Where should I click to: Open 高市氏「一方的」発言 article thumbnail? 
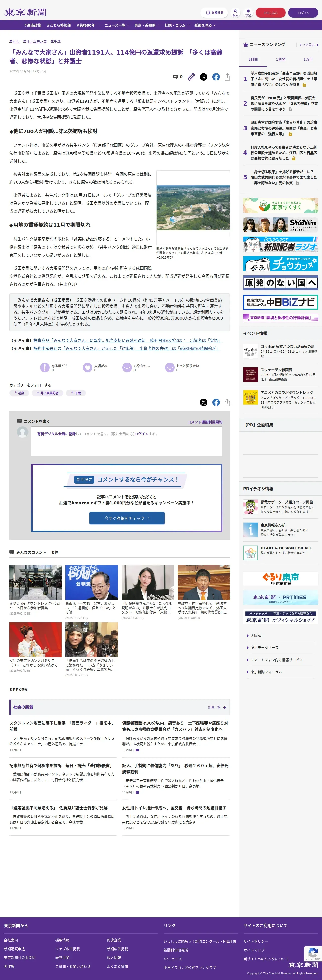(92, 582)
